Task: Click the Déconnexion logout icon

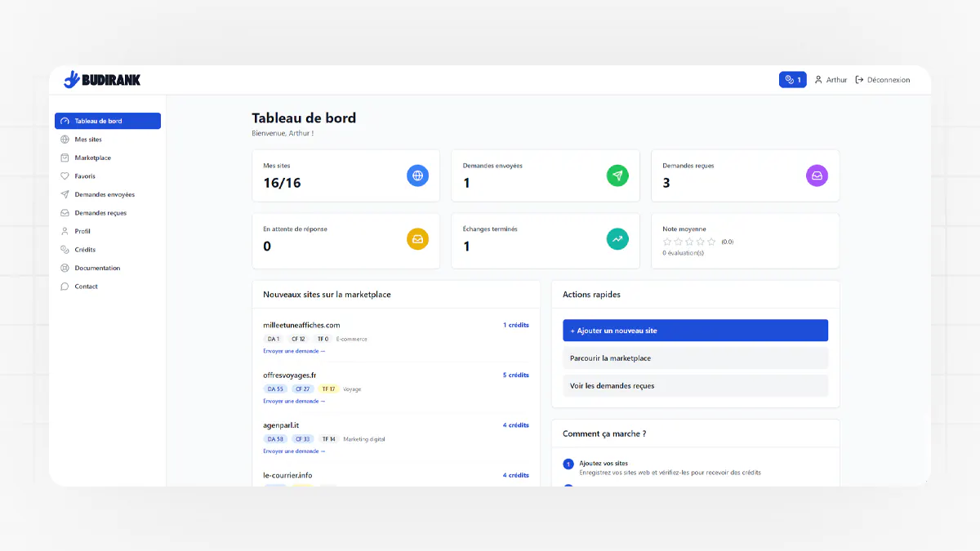Action: point(859,80)
